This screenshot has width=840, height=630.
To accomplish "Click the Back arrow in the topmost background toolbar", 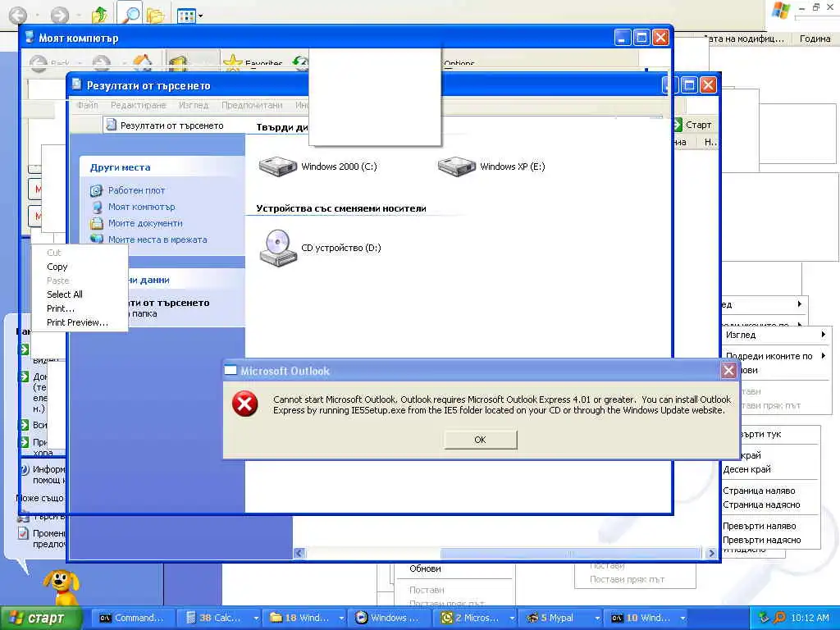I will (x=18, y=15).
